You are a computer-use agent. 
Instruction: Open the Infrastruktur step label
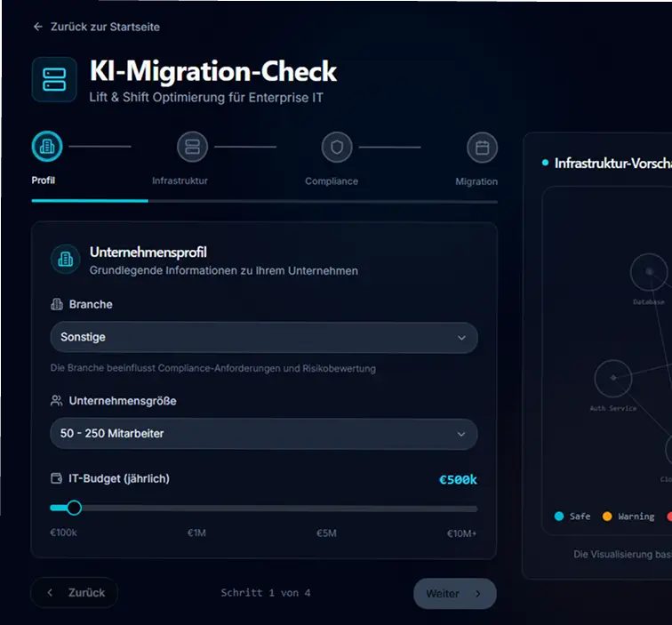180,180
